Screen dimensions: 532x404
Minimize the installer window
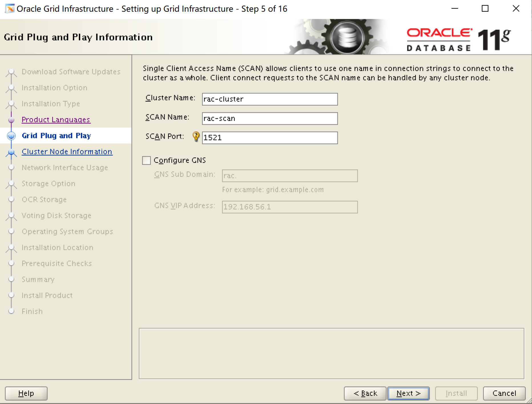pos(455,9)
